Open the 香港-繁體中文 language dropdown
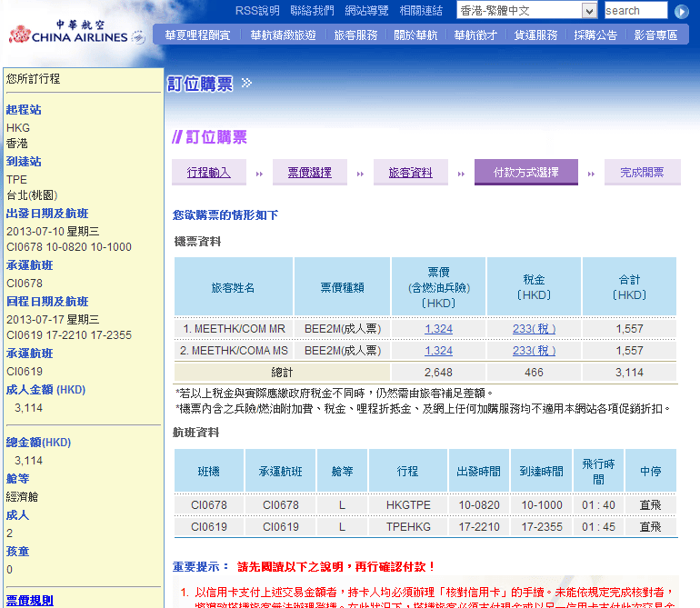The width and height of the screenshot is (700, 608). pos(527,11)
